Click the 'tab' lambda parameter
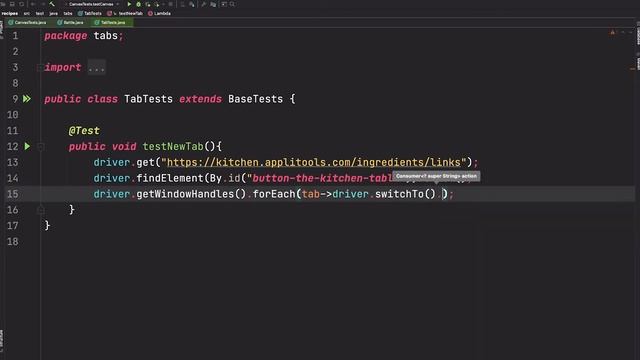Image resolution: width=640 pixels, height=360 pixels. pos(311,194)
